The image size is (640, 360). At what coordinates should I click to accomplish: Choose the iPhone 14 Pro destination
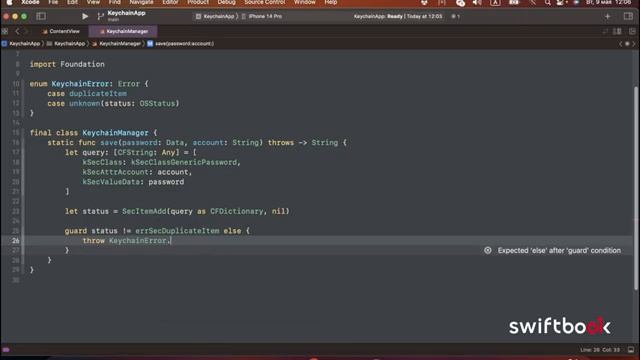coord(261,16)
